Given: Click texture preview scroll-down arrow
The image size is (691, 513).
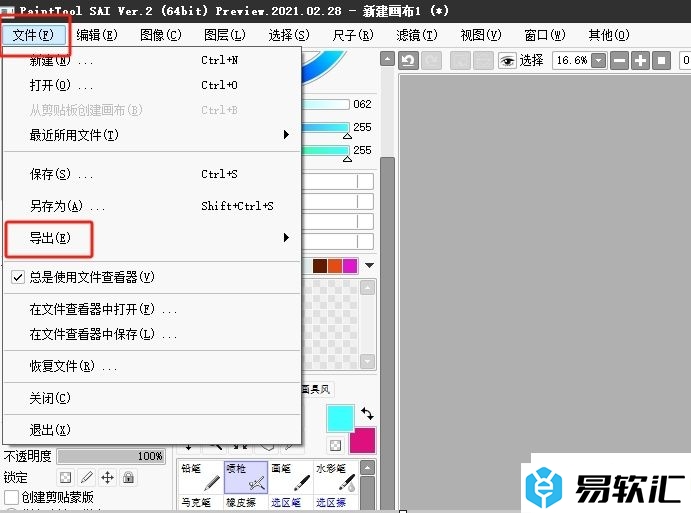Looking at the screenshot, I should [x=368, y=361].
